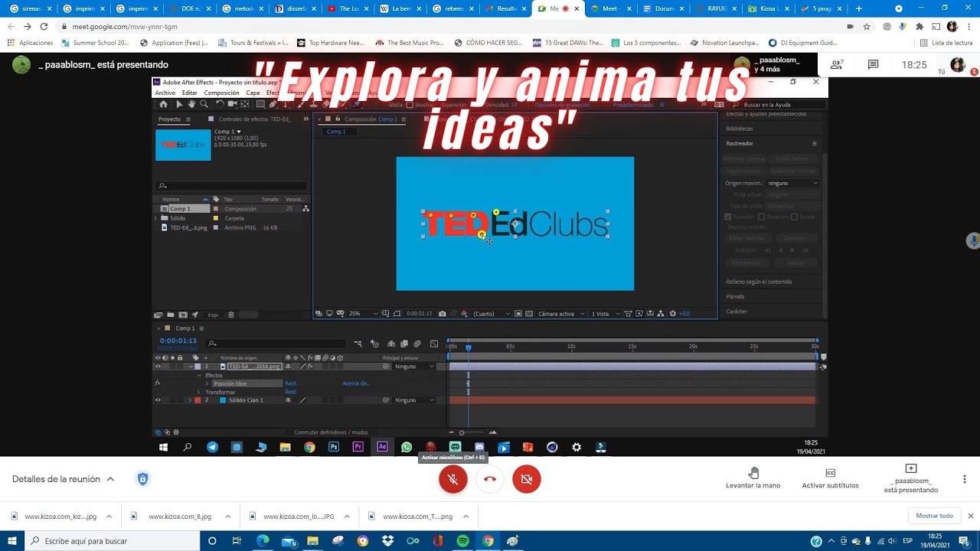Open the Photoshop taskbar icon in shared screen
Screen dimensions: 980x551
[x=334, y=447]
